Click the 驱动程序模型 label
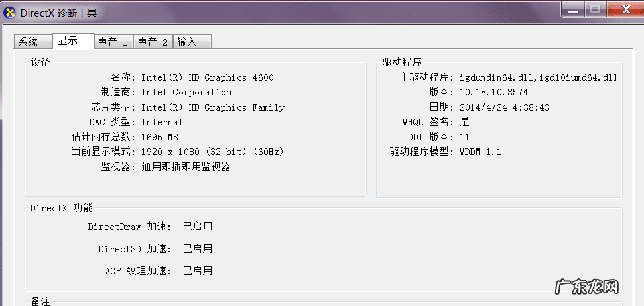The image size is (644, 306). tap(421, 152)
